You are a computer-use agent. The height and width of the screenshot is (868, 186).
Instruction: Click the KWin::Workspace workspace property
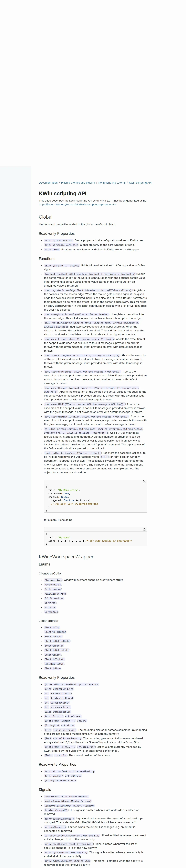click(x=61, y=245)
